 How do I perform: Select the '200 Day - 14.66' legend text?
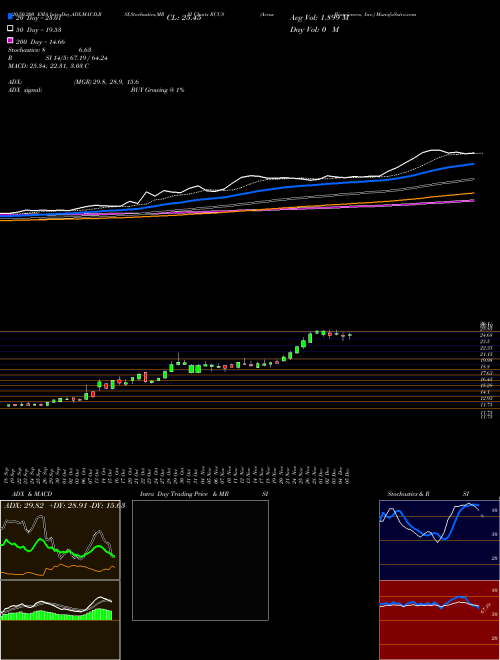click(x=40, y=42)
